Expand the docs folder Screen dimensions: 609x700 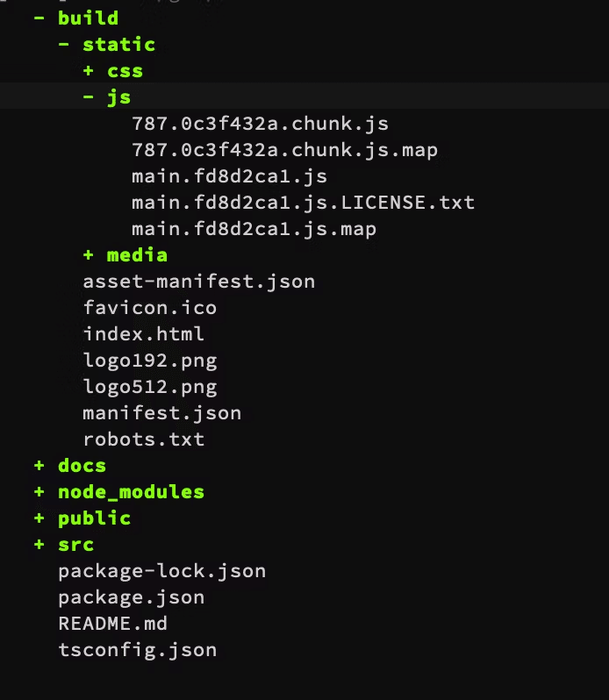[39, 466]
